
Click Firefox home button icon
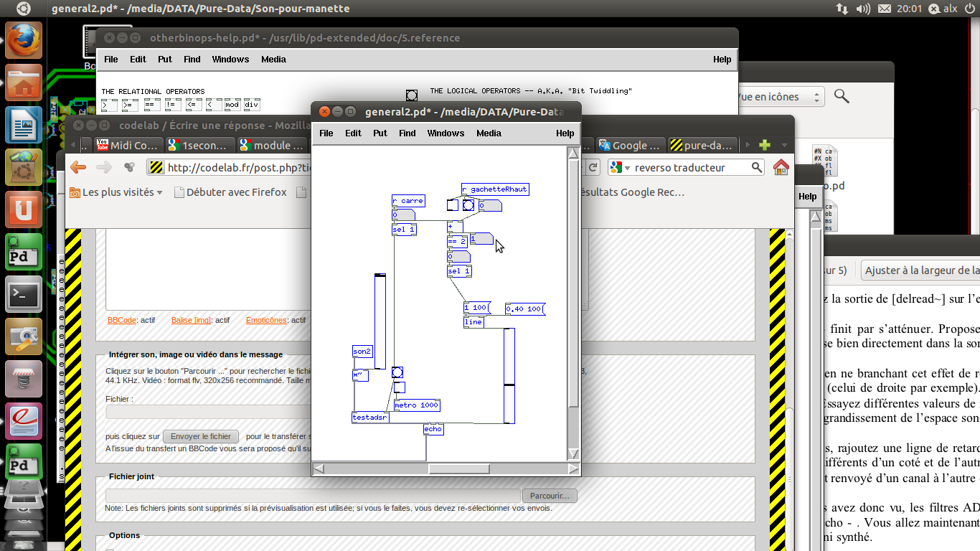(781, 167)
